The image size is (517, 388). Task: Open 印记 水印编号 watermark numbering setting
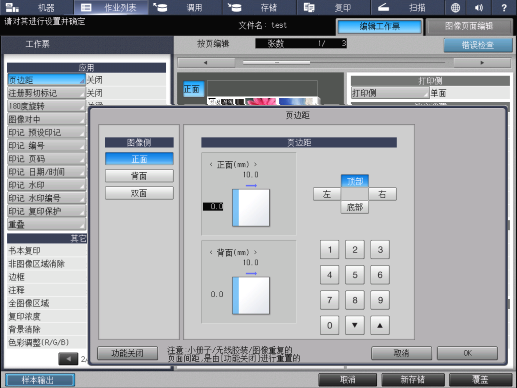[46, 198]
